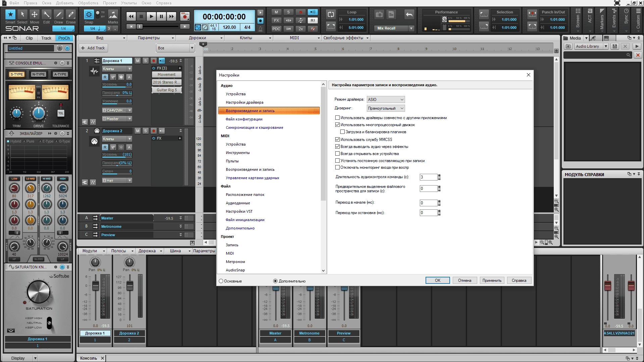Solo Дорожка 1 in track view
Screen dimensions: 644x362
(145, 61)
